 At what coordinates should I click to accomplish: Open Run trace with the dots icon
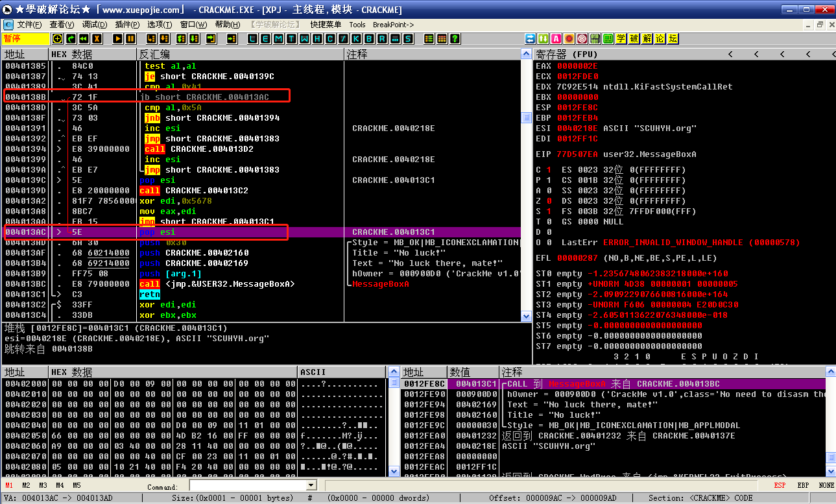click(394, 39)
